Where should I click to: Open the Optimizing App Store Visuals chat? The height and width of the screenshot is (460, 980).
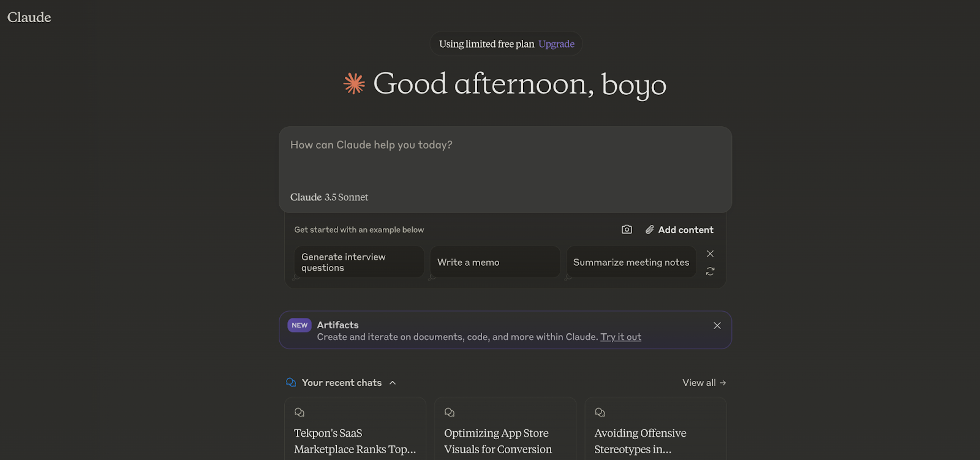[505, 432]
